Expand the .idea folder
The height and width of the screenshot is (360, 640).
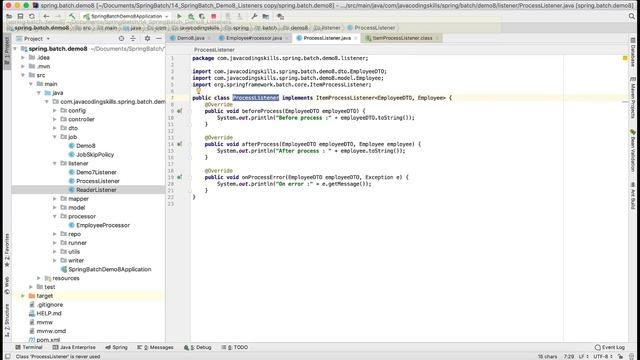23,58
